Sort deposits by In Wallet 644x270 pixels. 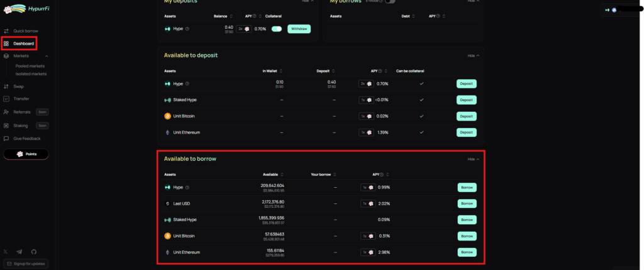tap(280, 71)
